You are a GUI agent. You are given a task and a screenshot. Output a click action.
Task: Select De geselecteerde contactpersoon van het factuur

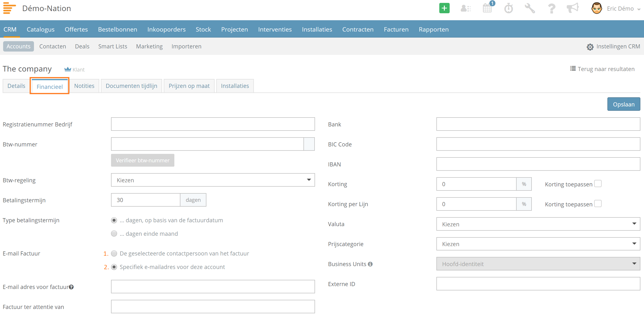[x=114, y=254]
